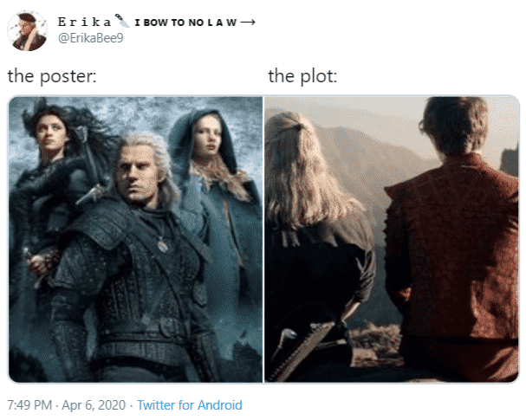Open the @ErikaBee9 handle link
Viewport: 526px width, 420px height.
pyautogui.click(x=91, y=38)
